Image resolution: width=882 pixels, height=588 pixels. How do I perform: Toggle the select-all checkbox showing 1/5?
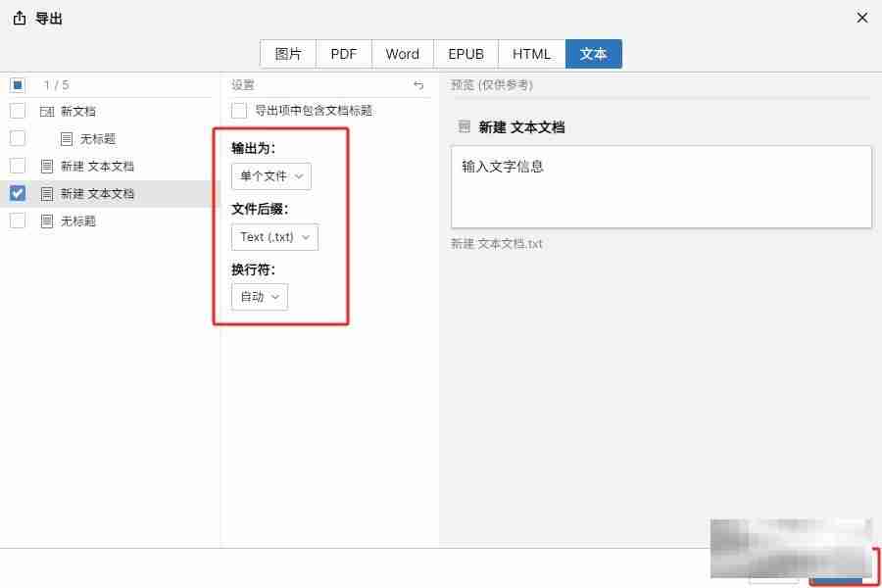click(x=17, y=85)
